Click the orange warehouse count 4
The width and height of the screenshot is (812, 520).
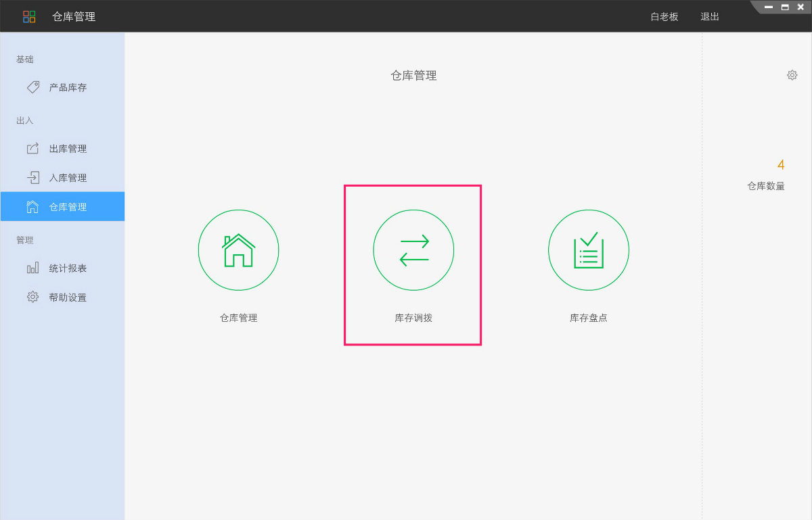(781, 165)
